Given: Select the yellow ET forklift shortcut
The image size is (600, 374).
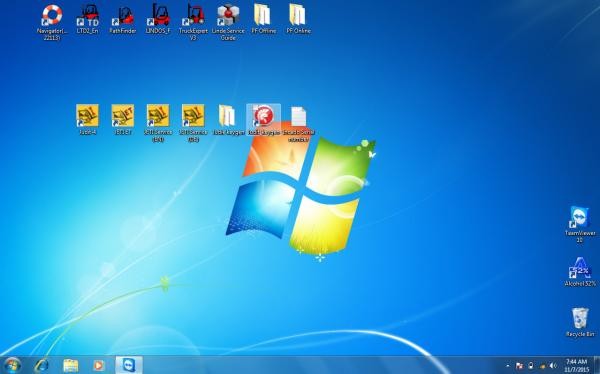Looking at the screenshot, I should pos(123,119).
